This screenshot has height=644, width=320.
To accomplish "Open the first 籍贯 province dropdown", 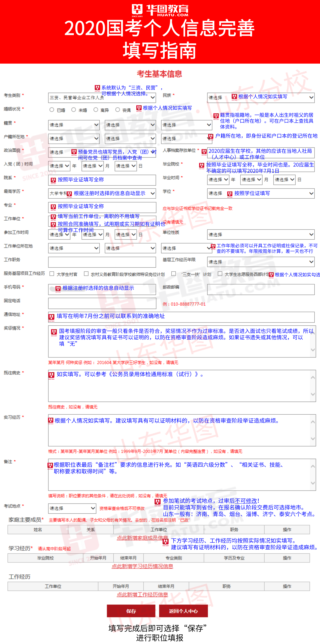I will 74,125.
